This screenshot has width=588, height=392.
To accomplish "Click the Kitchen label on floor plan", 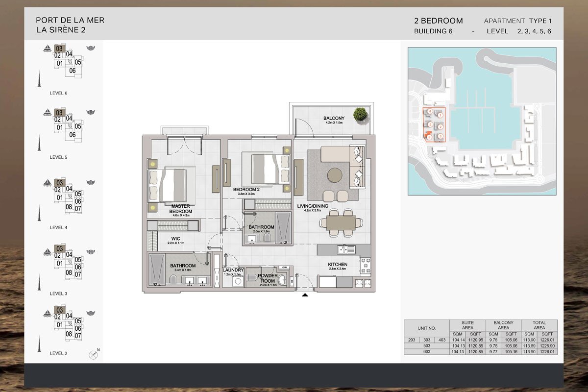I will point(337,265).
